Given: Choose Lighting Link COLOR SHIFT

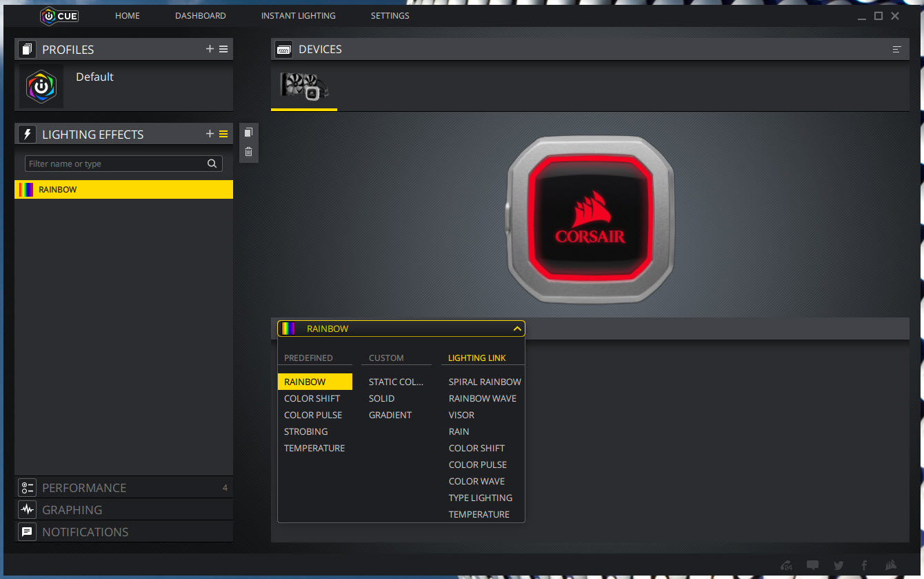Looking at the screenshot, I should (476, 448).
